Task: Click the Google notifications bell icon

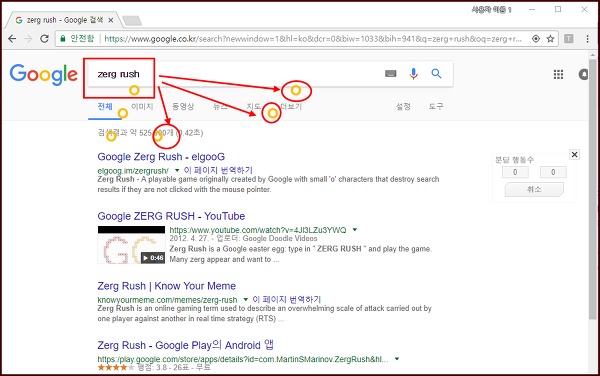Action: 583,74
